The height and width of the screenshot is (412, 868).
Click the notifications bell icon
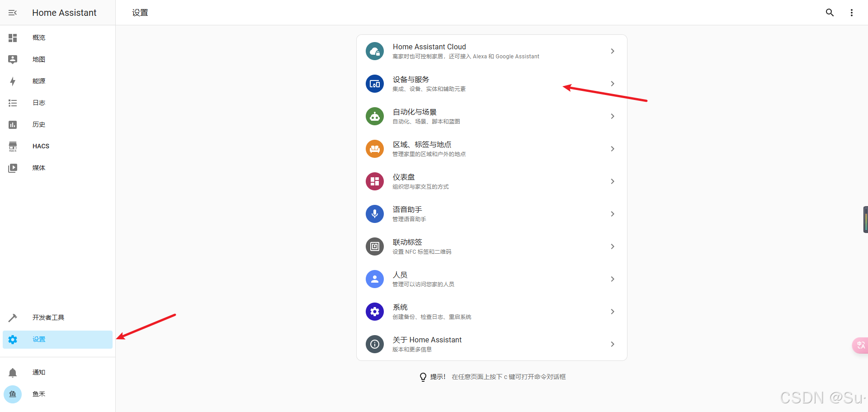pos(13,372)
